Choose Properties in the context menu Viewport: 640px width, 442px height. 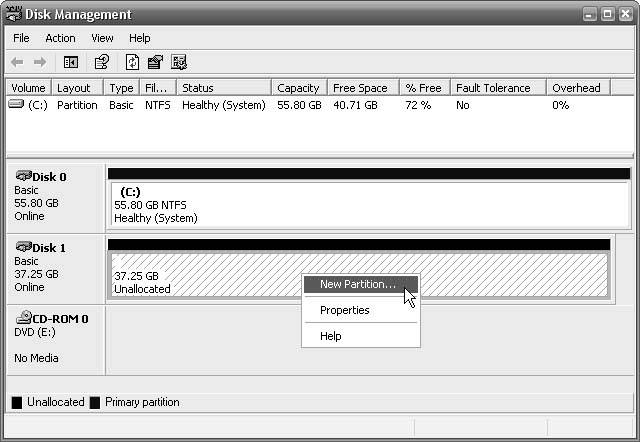[344, 310]
